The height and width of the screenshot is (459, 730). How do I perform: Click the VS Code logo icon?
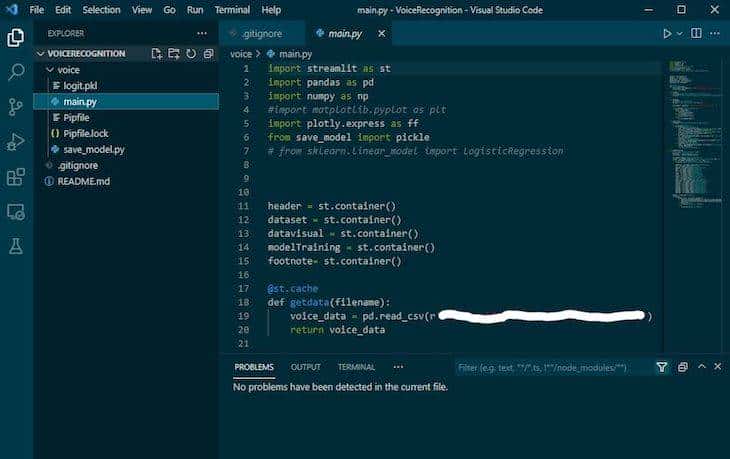[x=12, y=9]
